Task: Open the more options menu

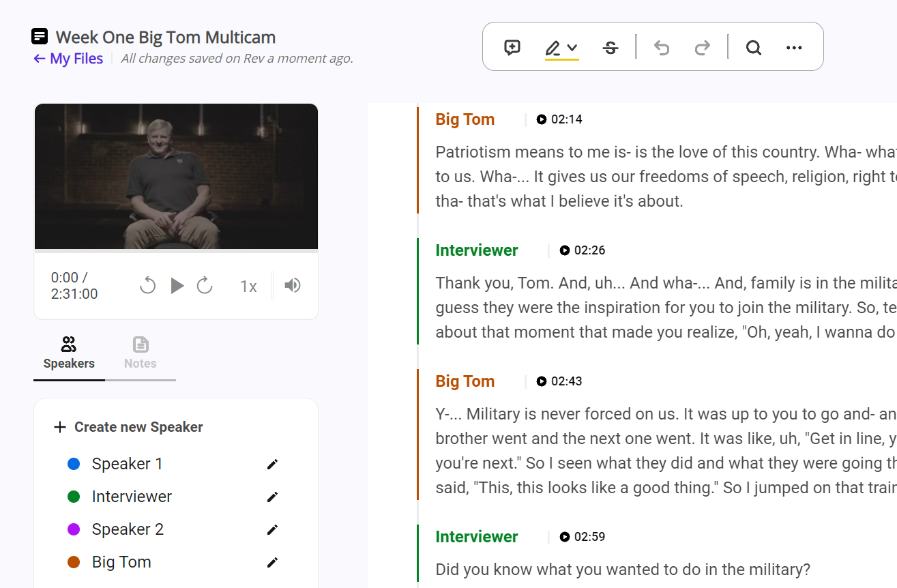Action: point(794,48)
